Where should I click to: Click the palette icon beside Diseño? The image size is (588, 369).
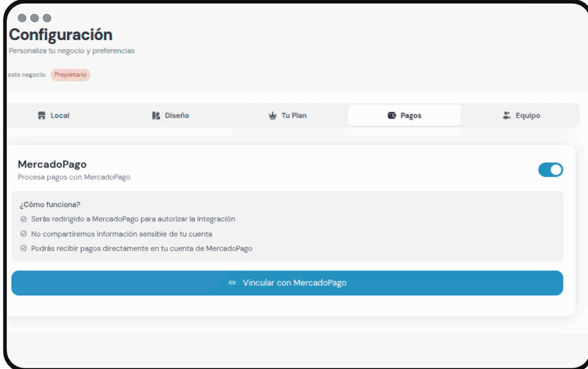(x=156, y=116)
